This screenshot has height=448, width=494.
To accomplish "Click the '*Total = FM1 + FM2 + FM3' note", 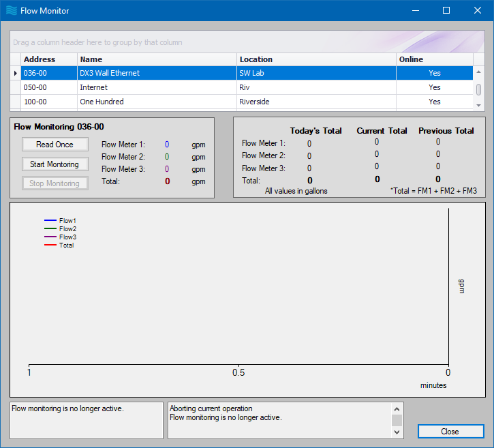I will 433,191.
